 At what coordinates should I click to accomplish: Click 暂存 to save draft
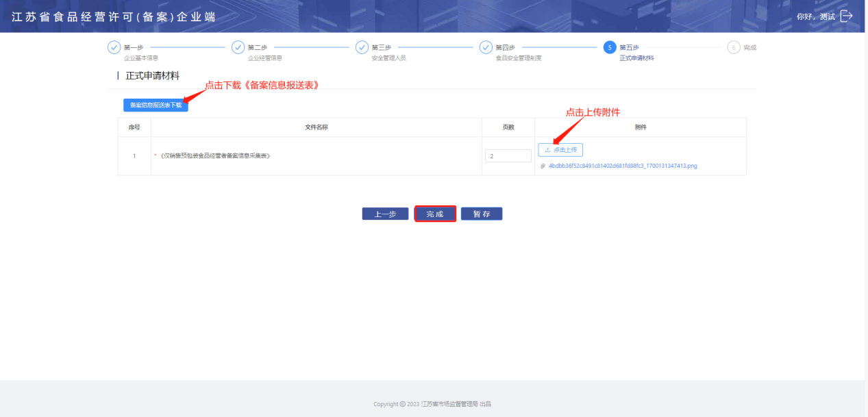click(481, 214)
